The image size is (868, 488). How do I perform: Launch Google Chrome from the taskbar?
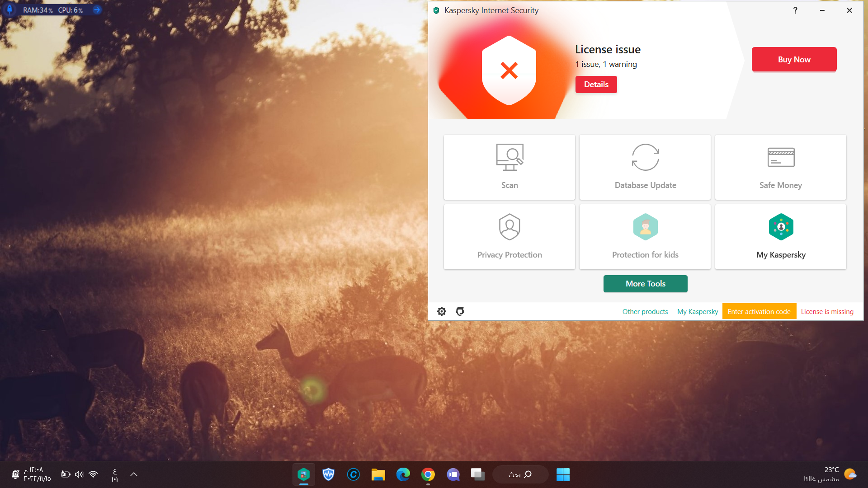[x=428, y=474]
